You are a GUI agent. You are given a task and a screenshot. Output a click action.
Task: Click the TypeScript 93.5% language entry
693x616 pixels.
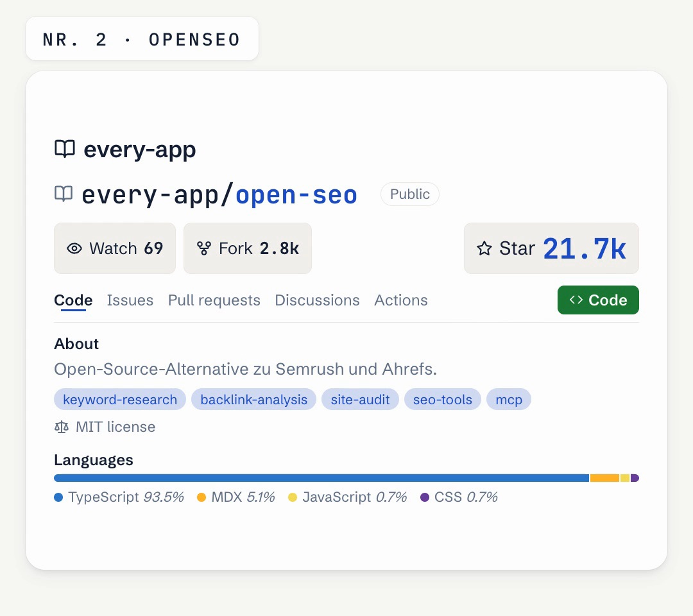click(x=119, y=497)
